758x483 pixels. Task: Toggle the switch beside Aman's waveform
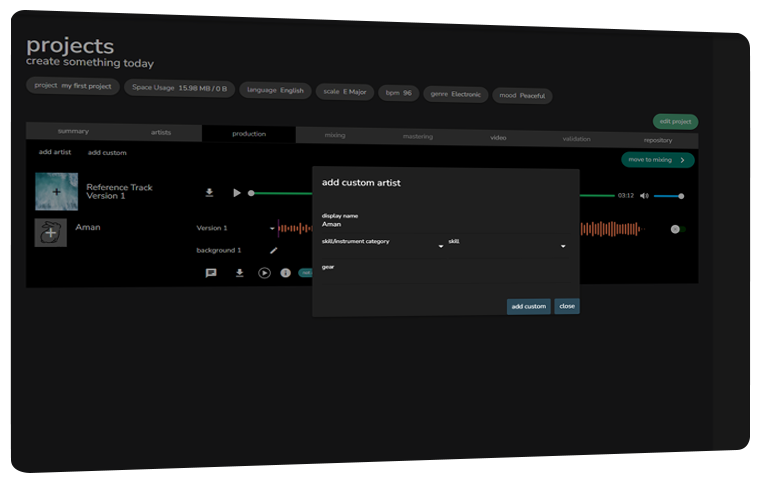pyautogui.click(x=676, y=229)
